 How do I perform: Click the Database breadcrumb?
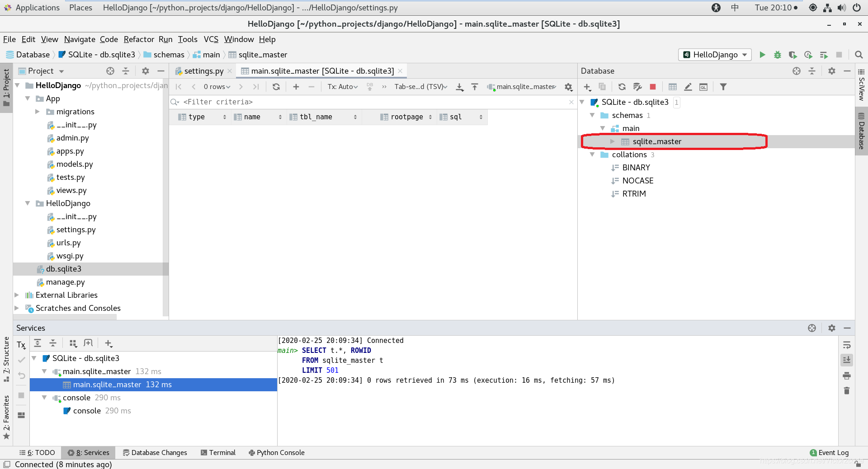(28, 55)
